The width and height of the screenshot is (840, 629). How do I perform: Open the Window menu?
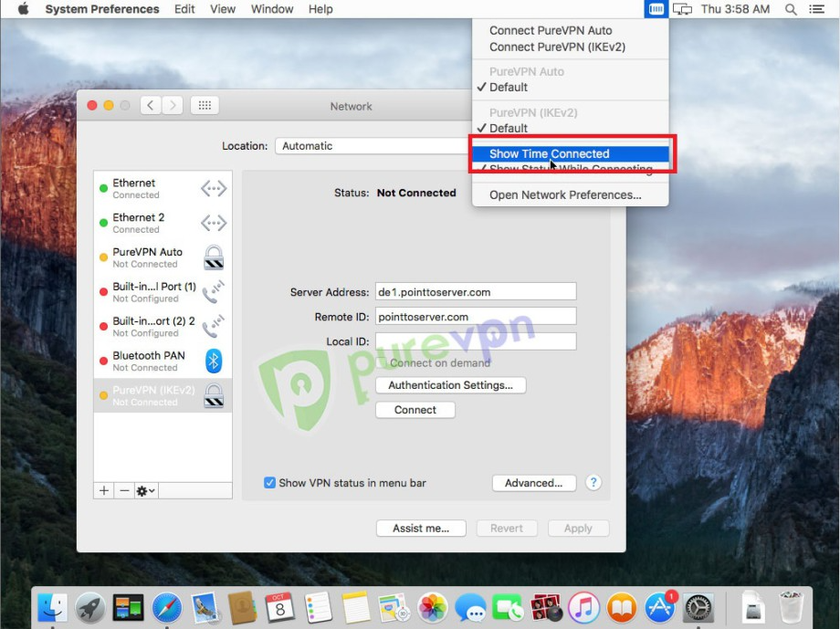coord(271,9)
